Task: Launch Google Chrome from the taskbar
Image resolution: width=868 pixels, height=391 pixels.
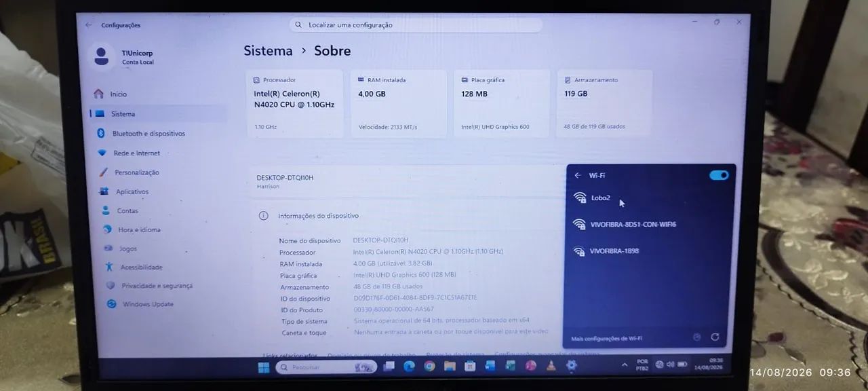Action: [x=429, y=367]
